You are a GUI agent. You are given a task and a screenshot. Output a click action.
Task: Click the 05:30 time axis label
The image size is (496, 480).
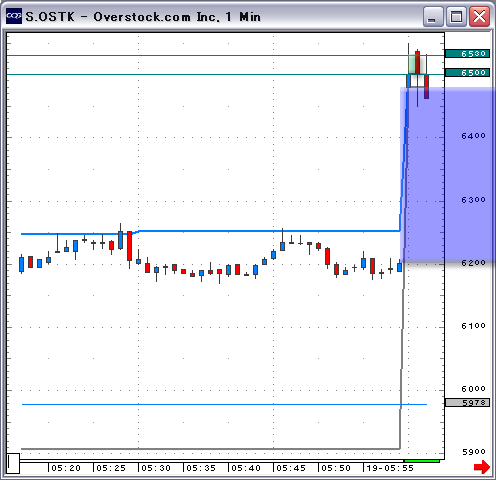pyautogui.click(x=156, y=468)
